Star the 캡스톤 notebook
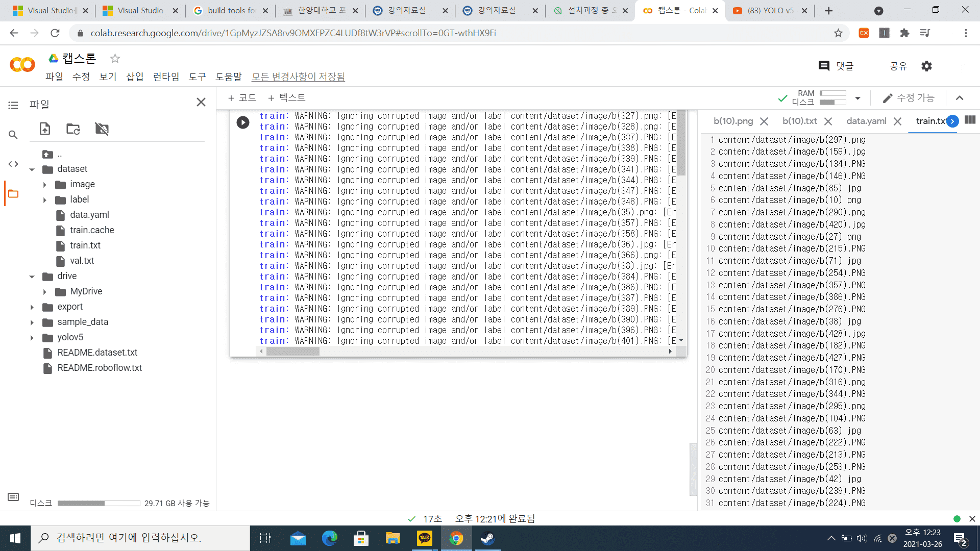The image size is (980, 551). (115, 59)
